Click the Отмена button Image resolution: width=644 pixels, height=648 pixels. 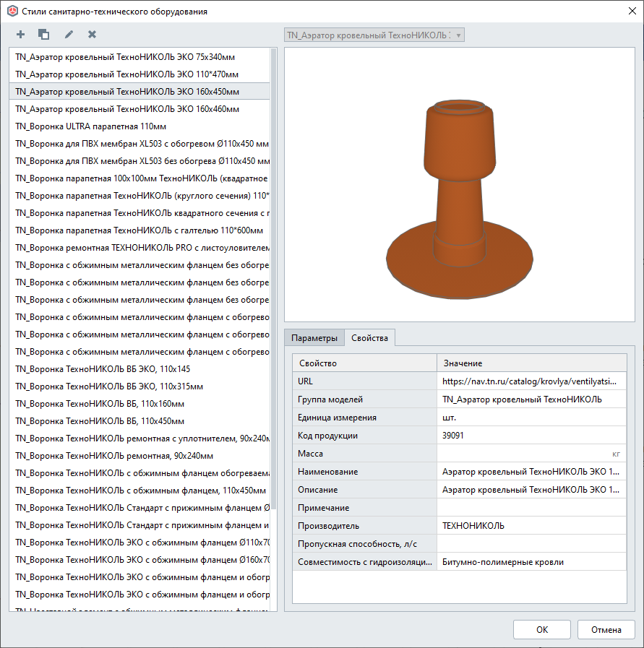606,629
